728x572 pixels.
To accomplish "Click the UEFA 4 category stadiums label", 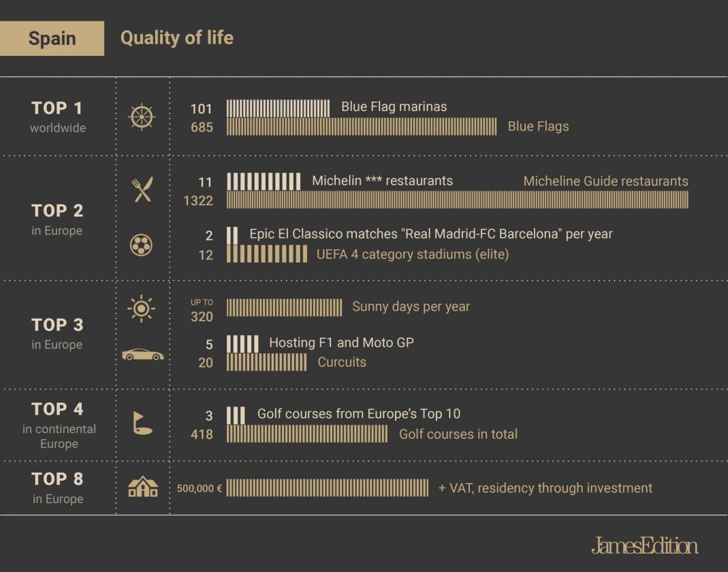I will point(412,255).
